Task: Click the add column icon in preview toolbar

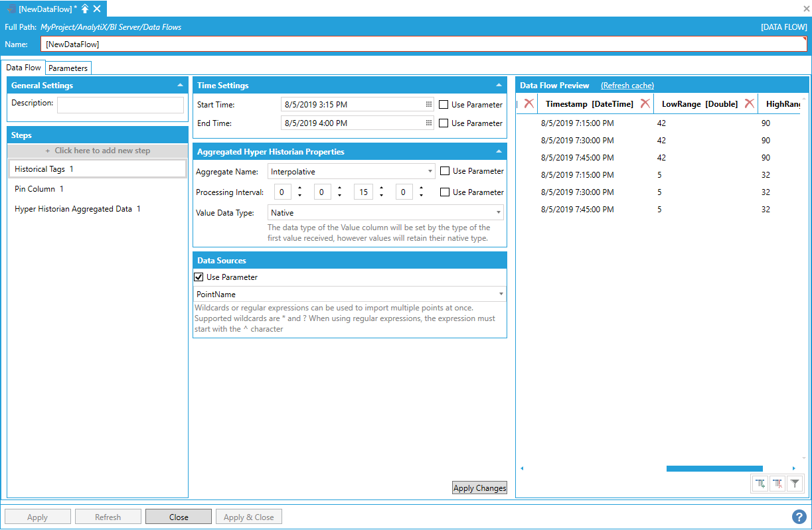Action: pyautogui.click(x=760, y=484)
